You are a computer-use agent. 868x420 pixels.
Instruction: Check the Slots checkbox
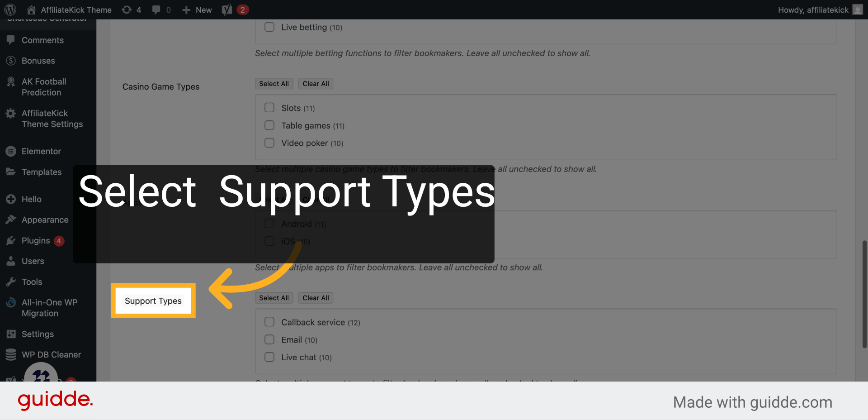click(x=269, y=108)
